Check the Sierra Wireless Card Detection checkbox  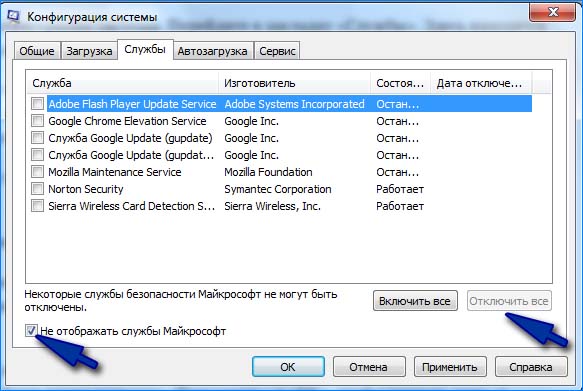(x=37, y=206)
